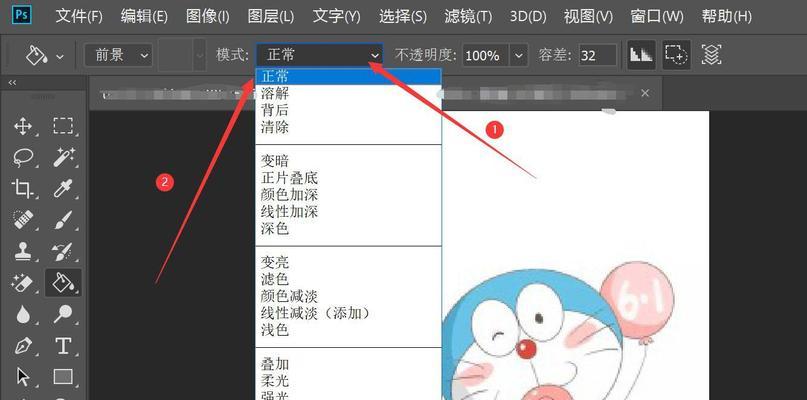Select the Brush tool
Screen dimensions: 807x400
[63, 220]
